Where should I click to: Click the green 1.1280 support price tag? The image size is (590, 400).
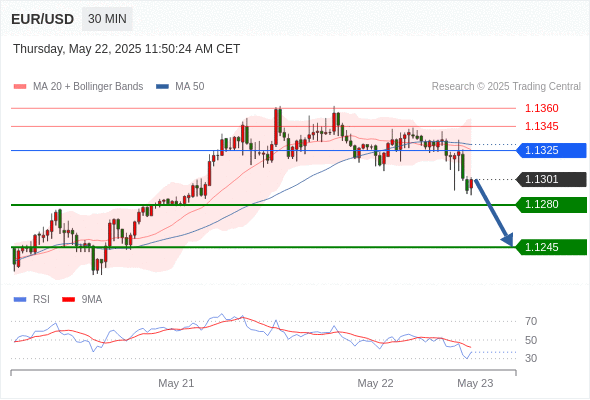(x=552, y=205)
